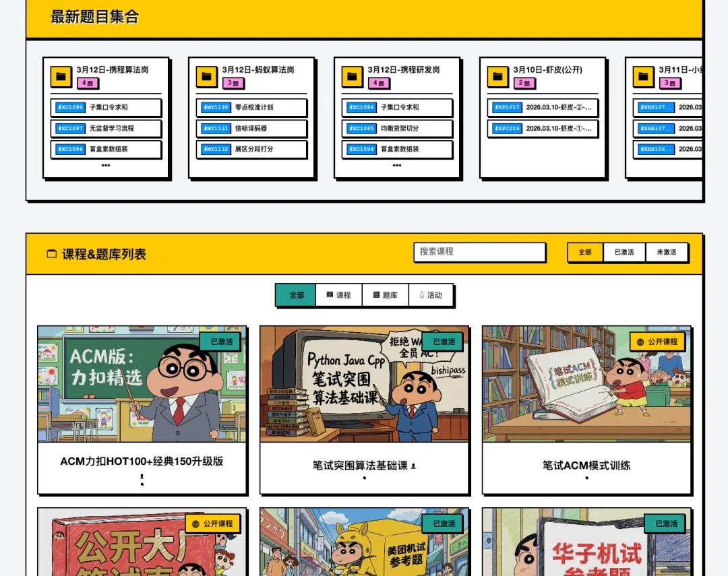
Task: Select the 未激活 filter
Action: click(x=667, y=252)
